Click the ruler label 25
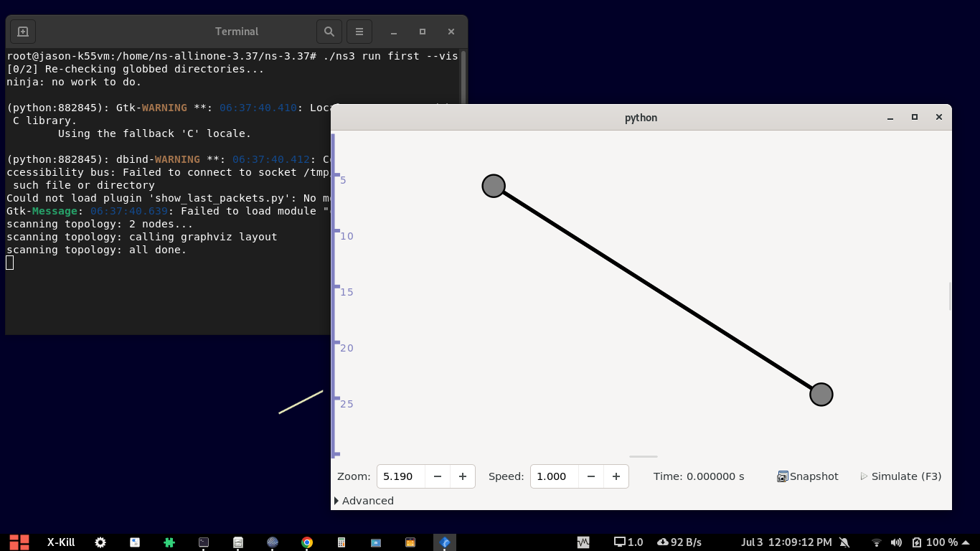 point(347,404)
